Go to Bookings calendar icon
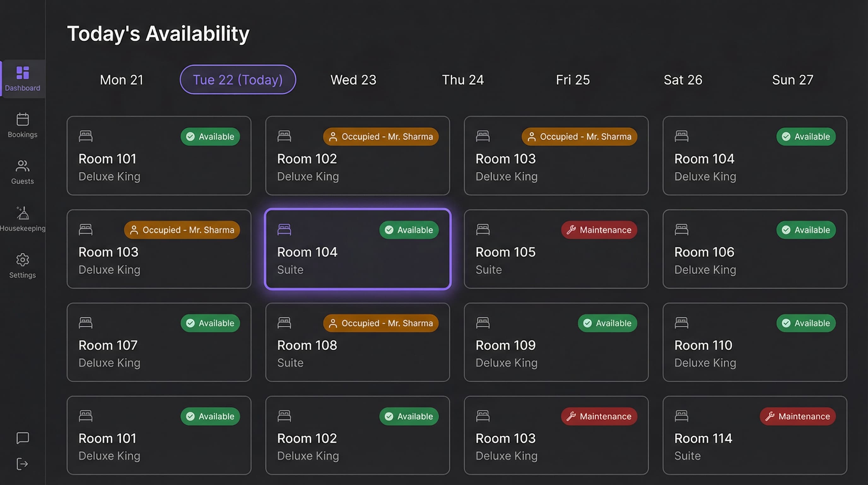Image resolution: width=868 pixels, height=485 pixels. [23, 119]
